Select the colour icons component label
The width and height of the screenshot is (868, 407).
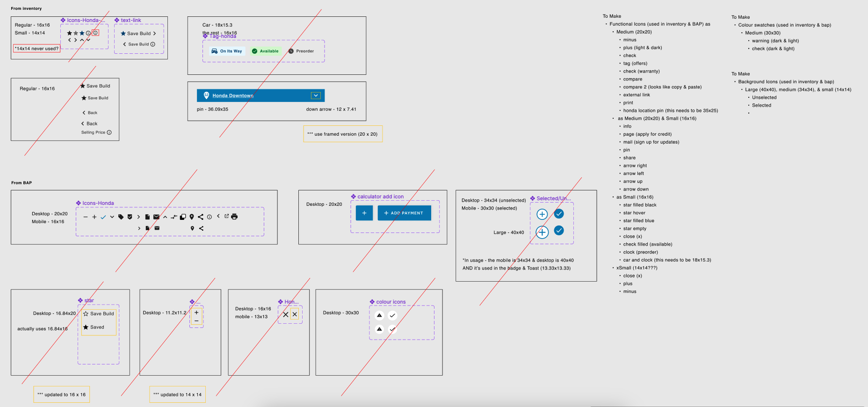(388, 302)
